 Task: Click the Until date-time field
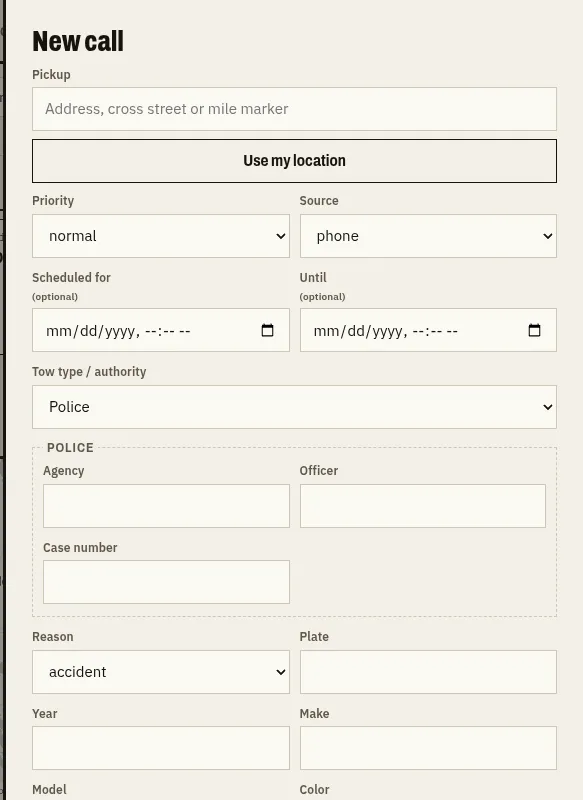(428, 330)
